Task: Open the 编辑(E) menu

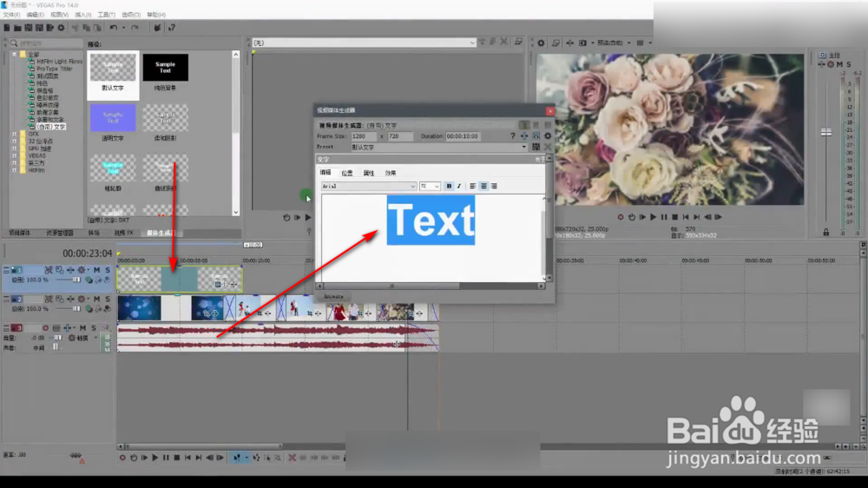Action: (35, 15)
